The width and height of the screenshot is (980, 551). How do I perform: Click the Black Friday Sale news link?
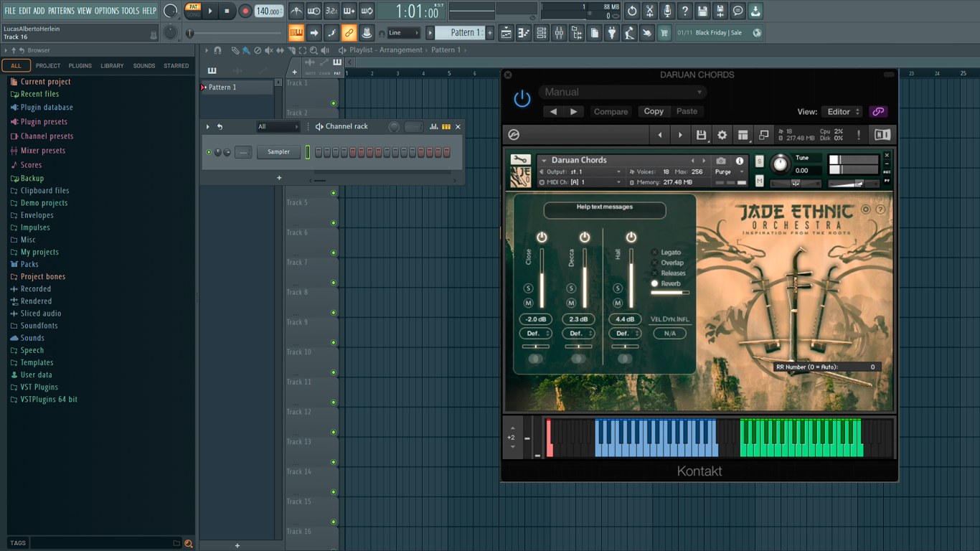coord(718,33)
